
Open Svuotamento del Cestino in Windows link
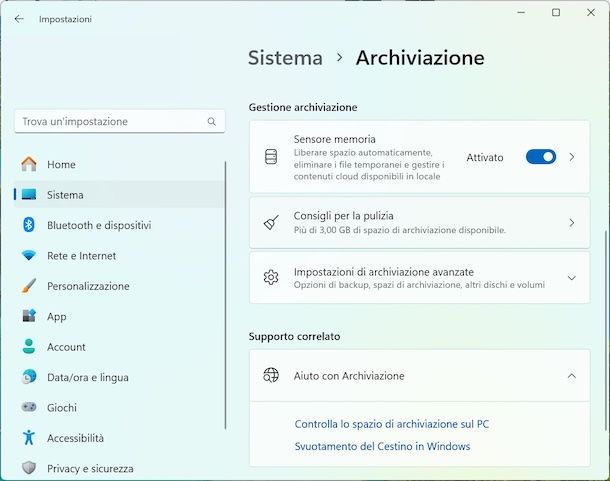click(382, 447)
